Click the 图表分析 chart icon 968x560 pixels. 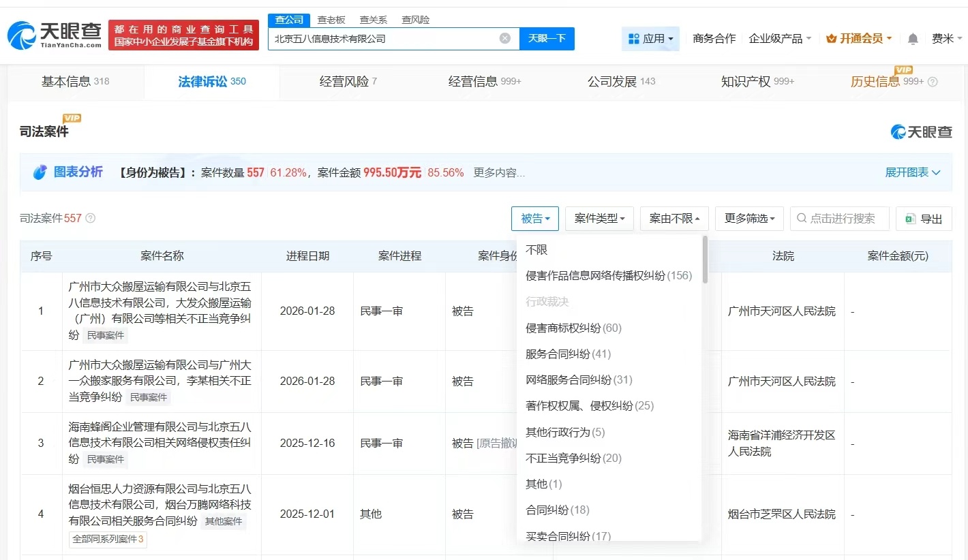(x=40, y=172)
